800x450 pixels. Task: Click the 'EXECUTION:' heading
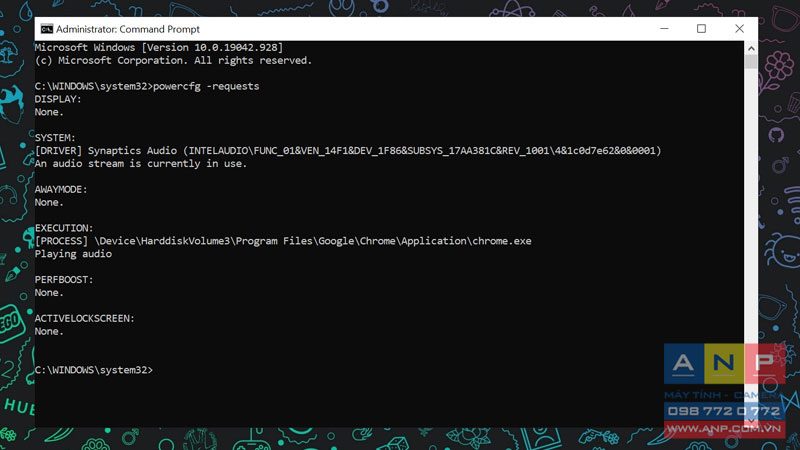coord(64,228)
